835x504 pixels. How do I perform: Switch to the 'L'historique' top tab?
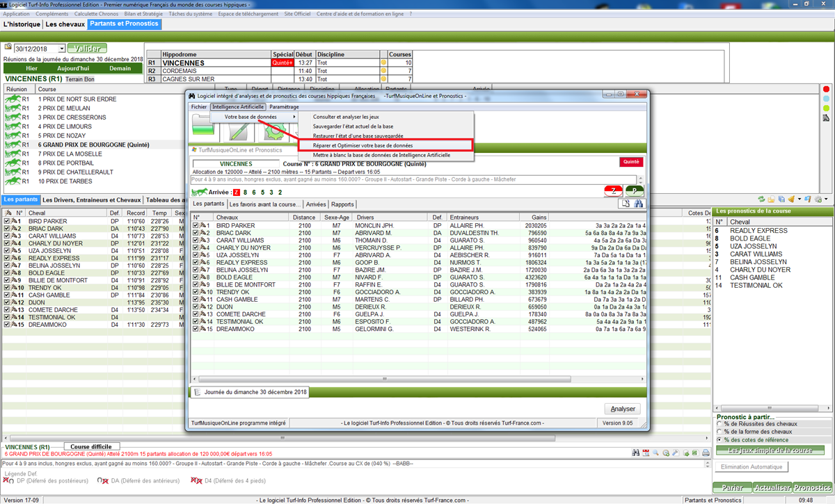(x=22, y=24)
